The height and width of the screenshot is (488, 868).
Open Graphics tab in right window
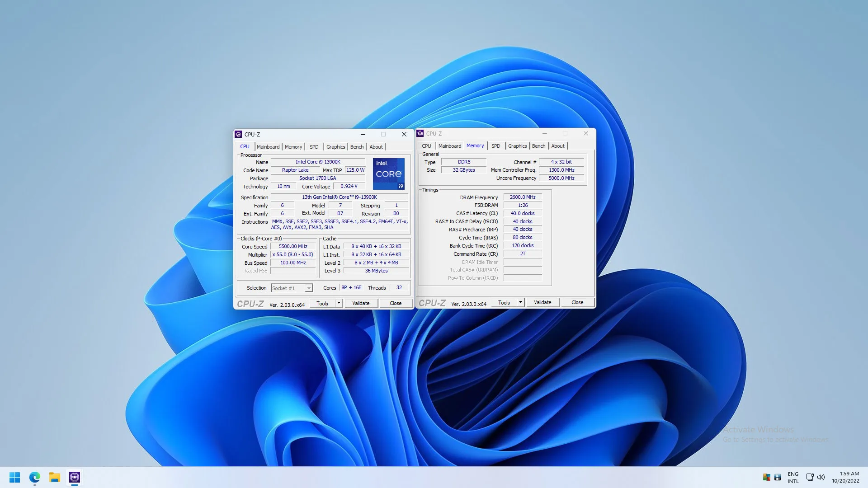coord(518,146)
